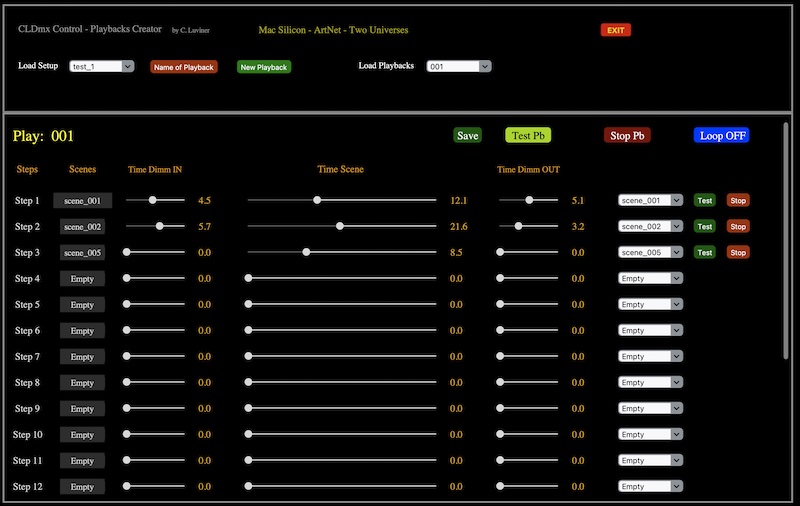The height and width of the screenshot is (506, 800).
Task: Stop playback with Stop Pb
Action: pos(627,135)
